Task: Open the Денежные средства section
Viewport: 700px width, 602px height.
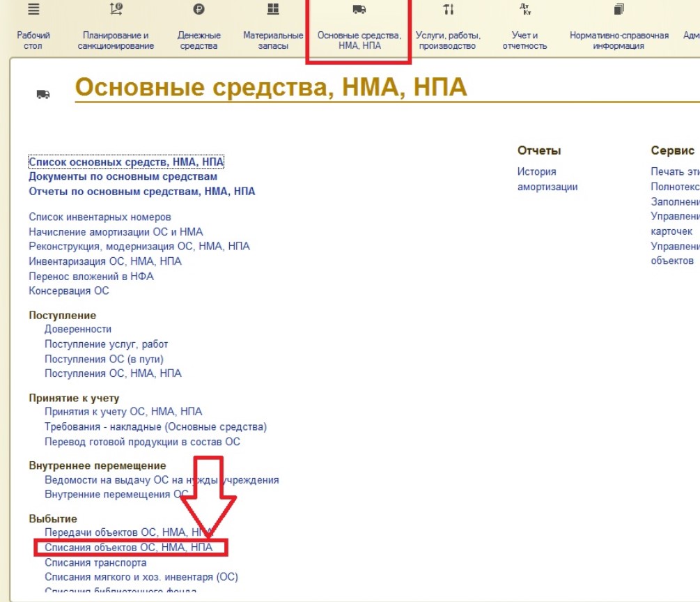Action: pyautogui.click(x=199, y=40)
